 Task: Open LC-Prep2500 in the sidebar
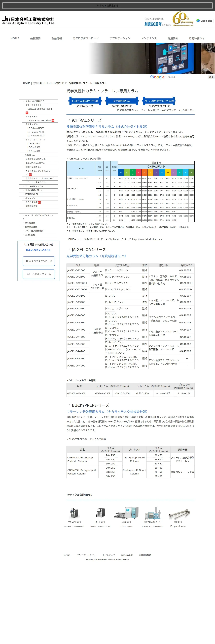coord(34,147)
